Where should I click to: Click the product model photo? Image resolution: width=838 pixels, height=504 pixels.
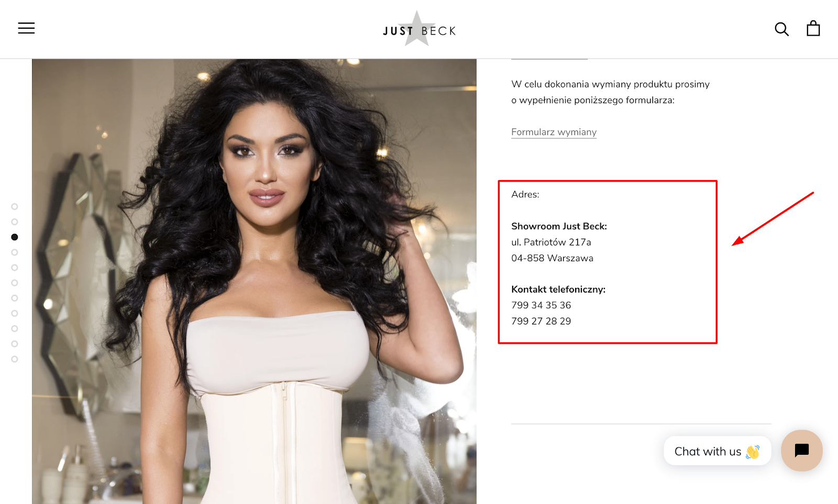pyautogui.click(x=254, y=281)
